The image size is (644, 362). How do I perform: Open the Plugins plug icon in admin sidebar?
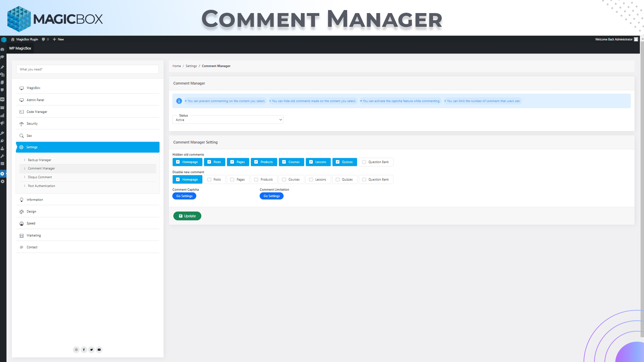pyautogui.click(x=2, y=141)
